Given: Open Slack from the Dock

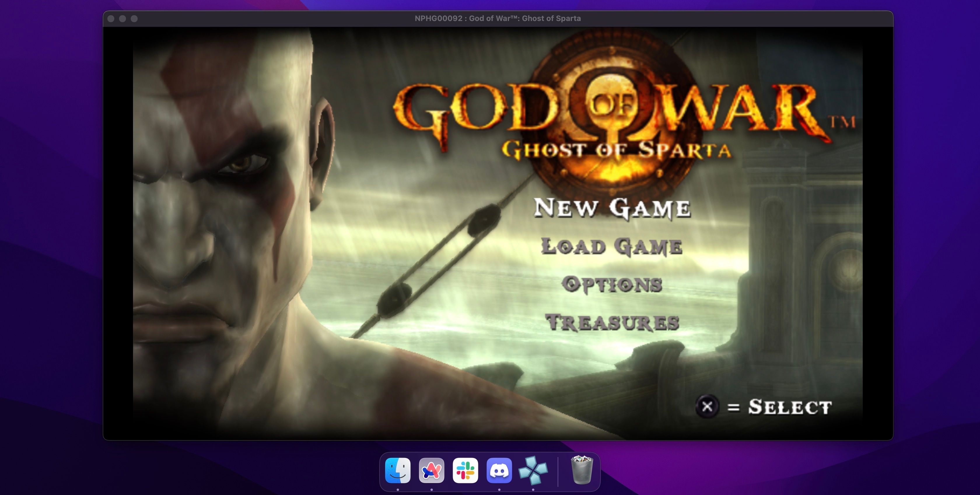Looking at the screenshot, I should pyautogui.click(x=466, y=471).
